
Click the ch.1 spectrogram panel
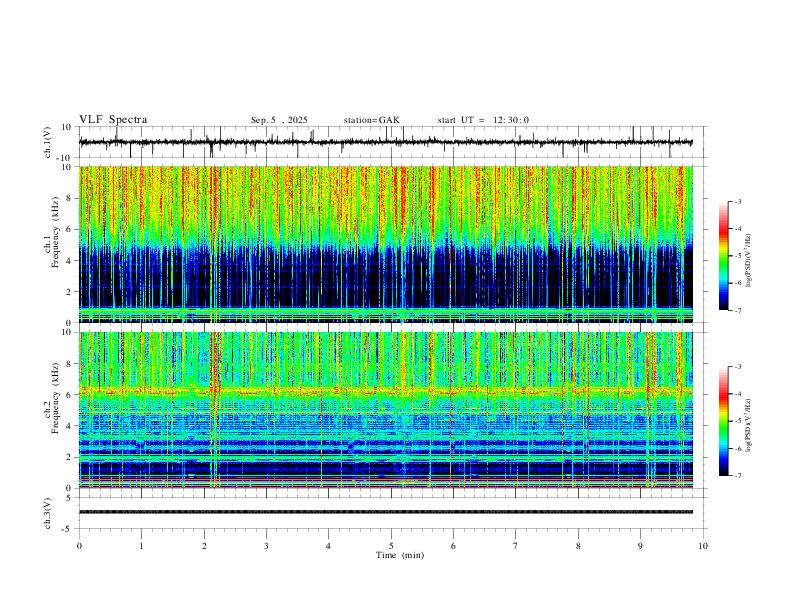point(386,244)
